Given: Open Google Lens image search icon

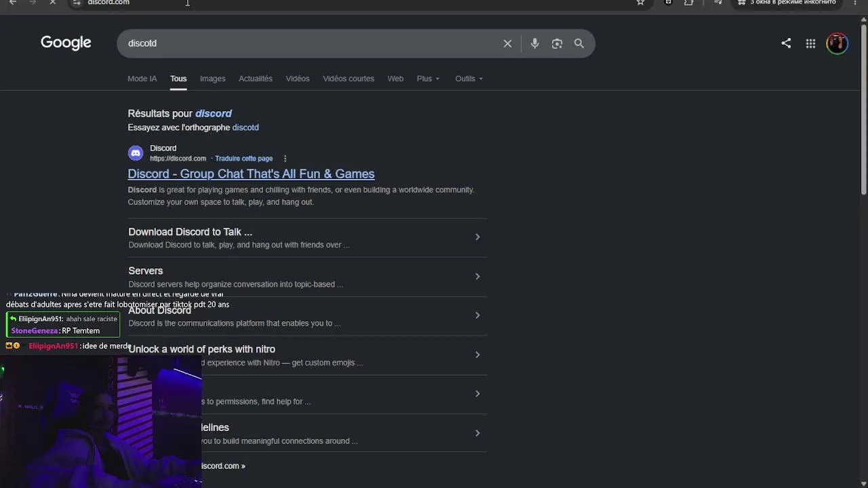Looking at the screenshot, I should pyautogui.click(x=557, y=43).
